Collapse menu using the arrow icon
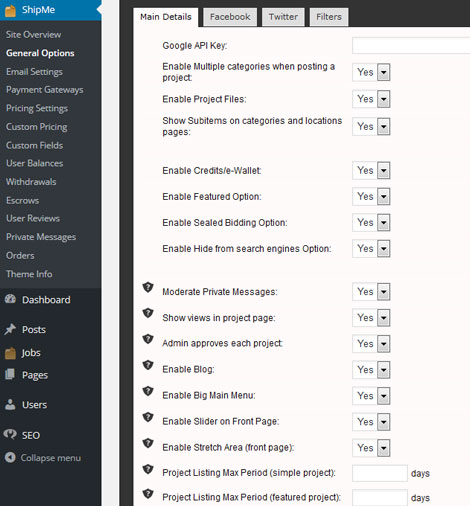 [x=10, y=457]
